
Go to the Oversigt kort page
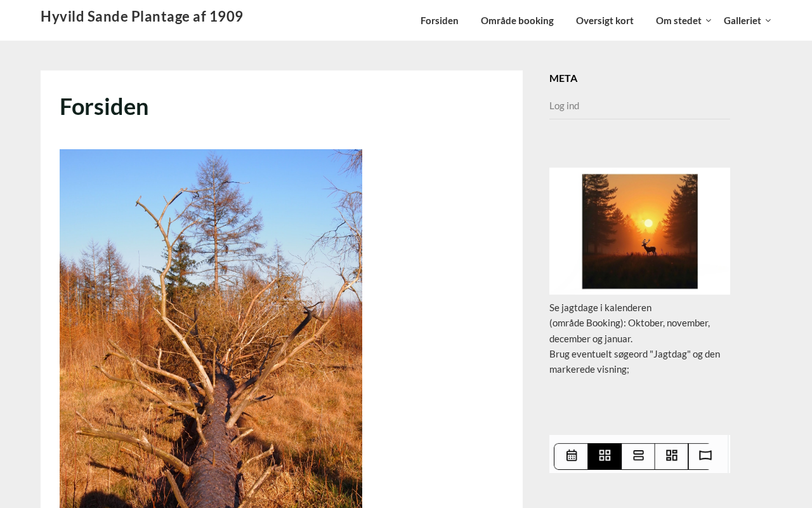605,20
